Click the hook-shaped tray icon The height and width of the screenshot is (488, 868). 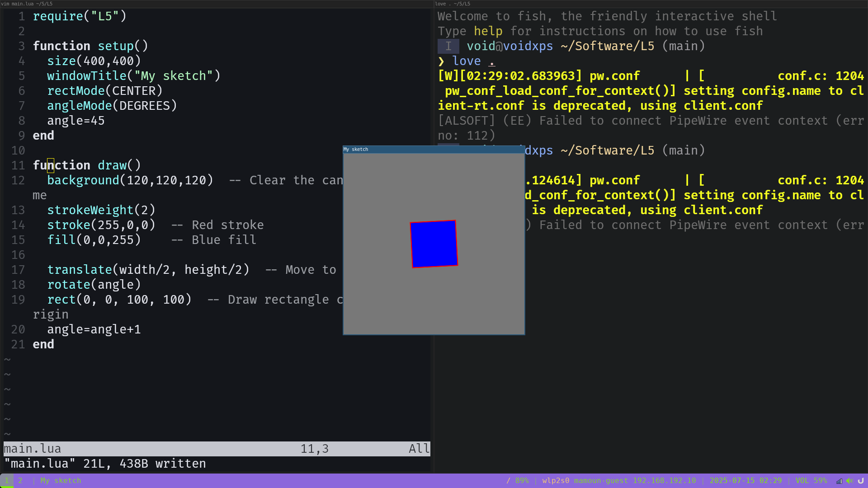coord(861,481)
